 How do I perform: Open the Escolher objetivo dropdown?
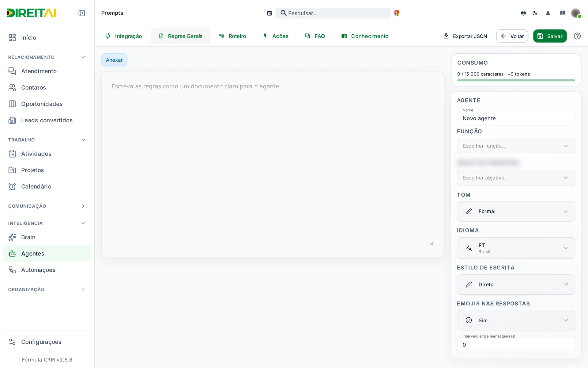coord(516,178)
